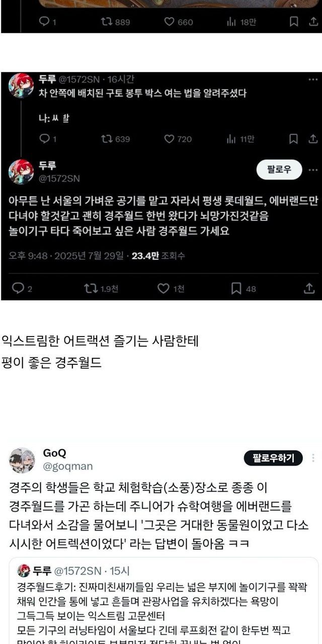
Task: Follow 두루 with the 팔로우 button
Action: pyautogui.click(x=279, y=170)
